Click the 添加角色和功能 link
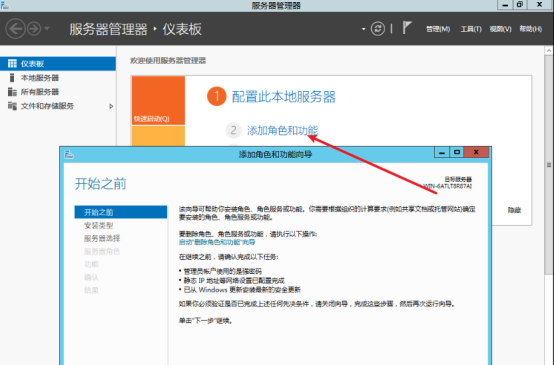This screenshot has height=365, width=554. pyautogui.click(x=282, y=130)
